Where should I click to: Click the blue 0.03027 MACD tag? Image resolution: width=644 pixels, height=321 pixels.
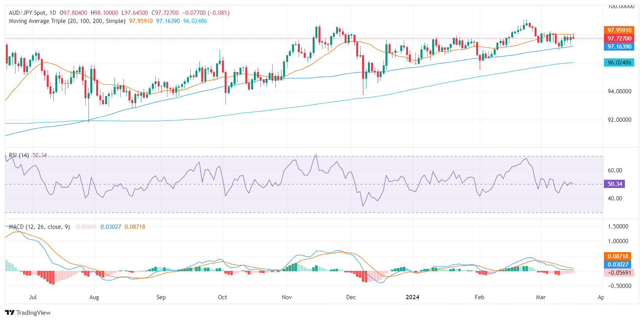617,265
